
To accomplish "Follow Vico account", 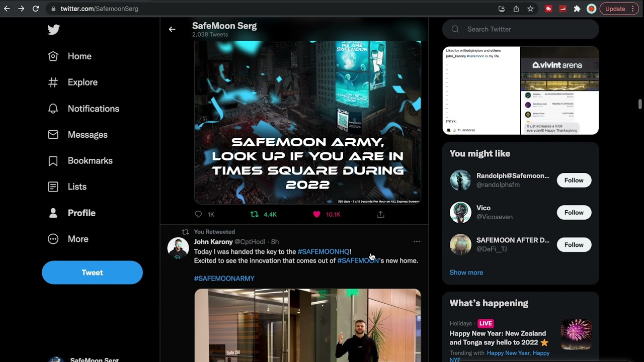I will [574, 213].
